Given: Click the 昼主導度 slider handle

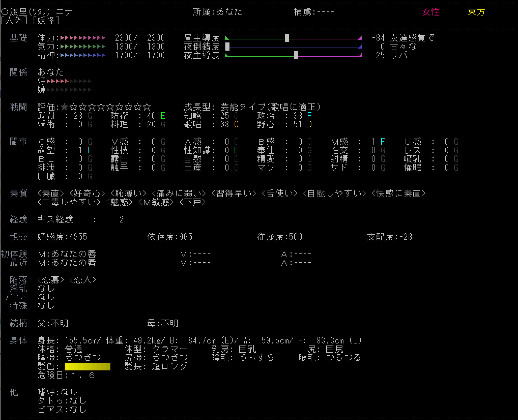Looking at the screenshot, I should tap(287, 38).
